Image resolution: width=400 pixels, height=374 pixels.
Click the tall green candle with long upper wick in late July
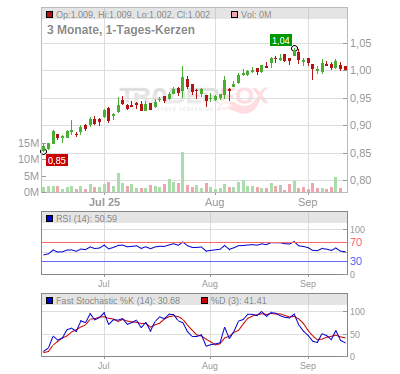click(x=182, y=82)
